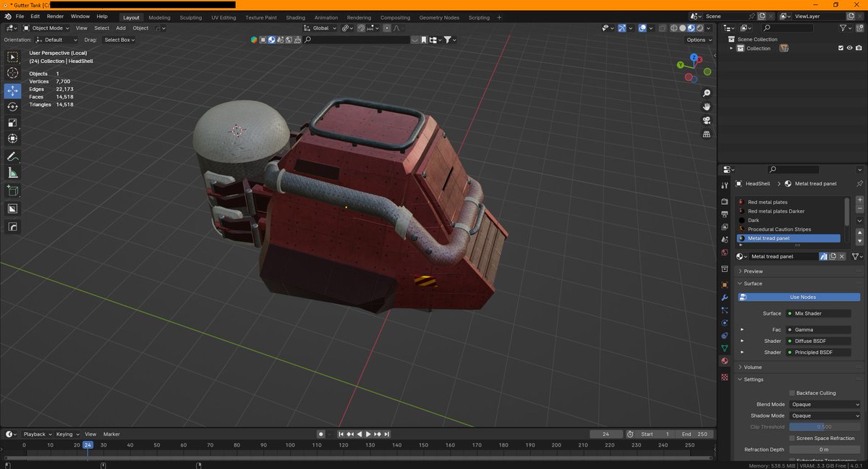
Task: Open the Tool properties tab
Action: pyautogui.click(x=725, y=186)
